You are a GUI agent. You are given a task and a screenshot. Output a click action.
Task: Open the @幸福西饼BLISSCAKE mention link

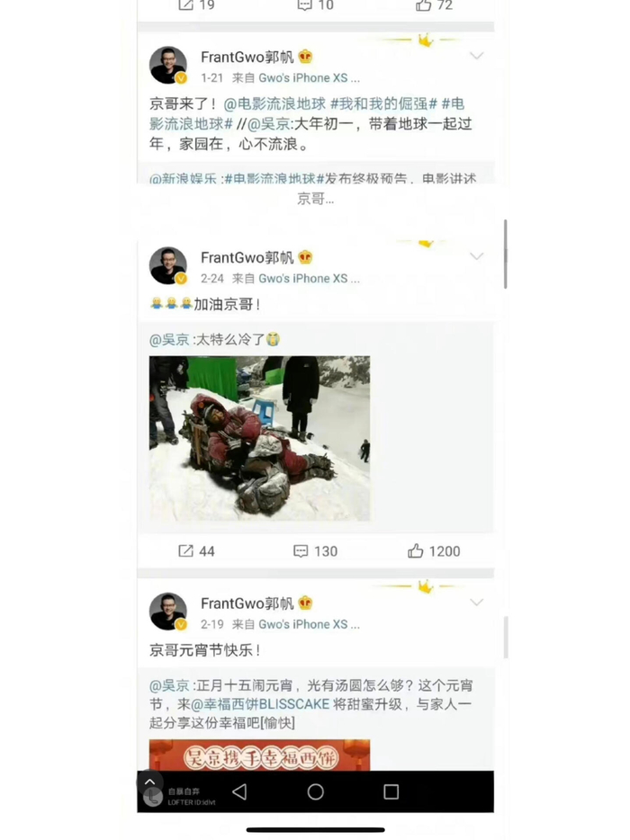(x=259, y=704)
